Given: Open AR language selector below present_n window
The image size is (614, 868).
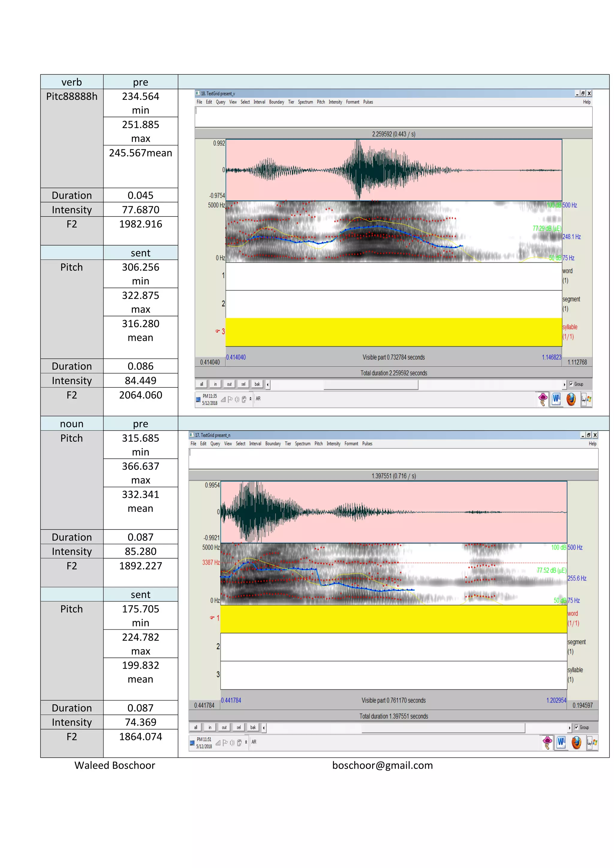Looking at the screenshot, I should tap(254, 742).
